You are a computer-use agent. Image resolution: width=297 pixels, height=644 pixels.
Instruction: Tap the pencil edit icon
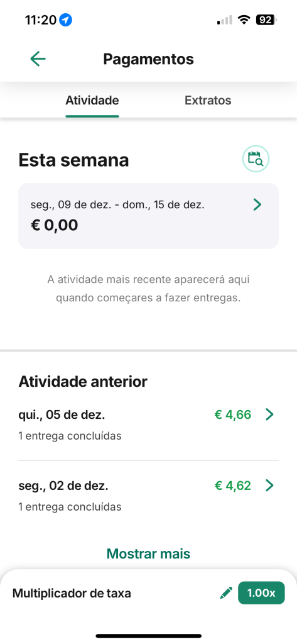226,593
